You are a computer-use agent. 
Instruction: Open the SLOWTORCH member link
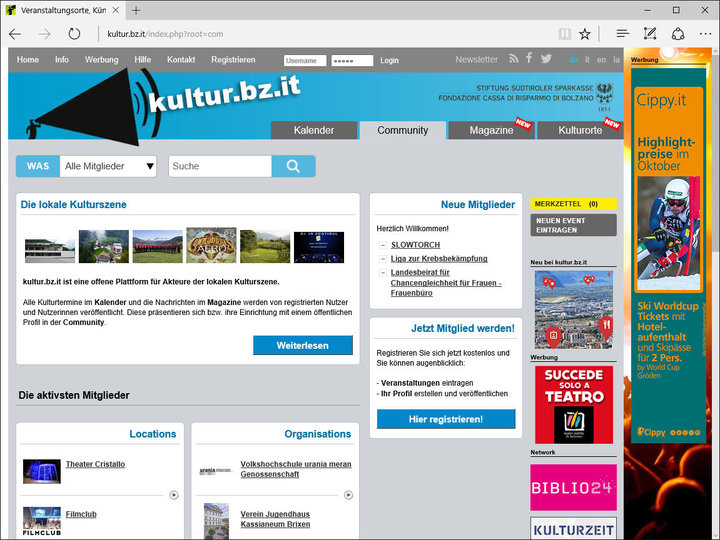tap(416, 245)
